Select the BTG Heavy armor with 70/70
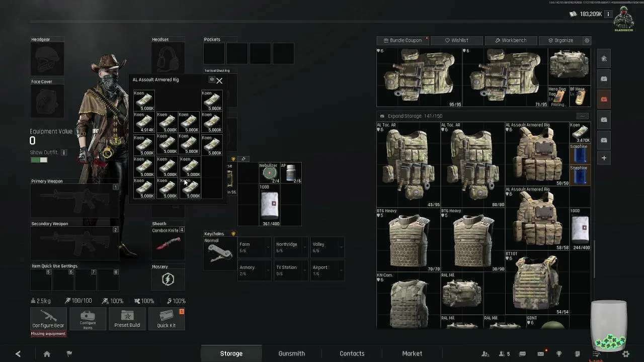The height and width of the screenshot is (362, 644). click(x=409, y=240)
